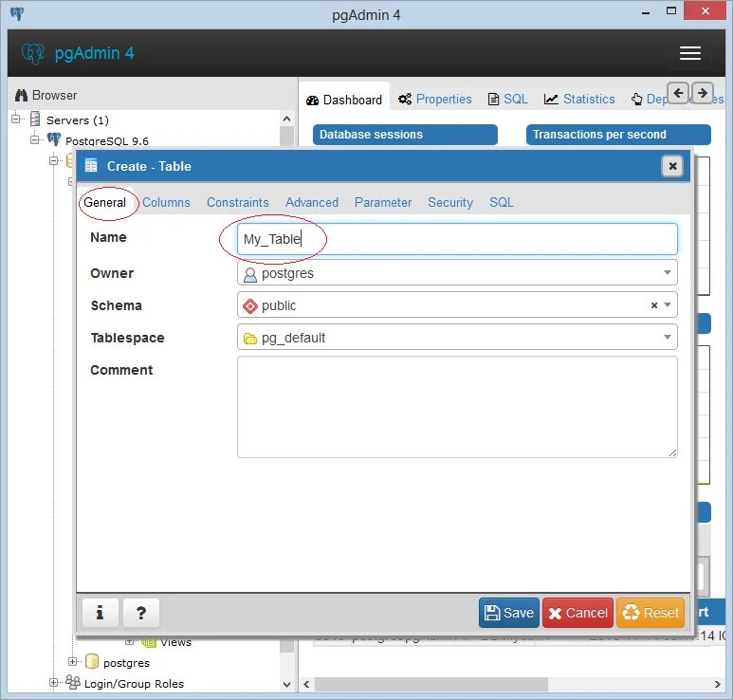Screen dimensions: 733x700
Task: Click the Login/Group Roles icon
Action: [x=72, y=682]
